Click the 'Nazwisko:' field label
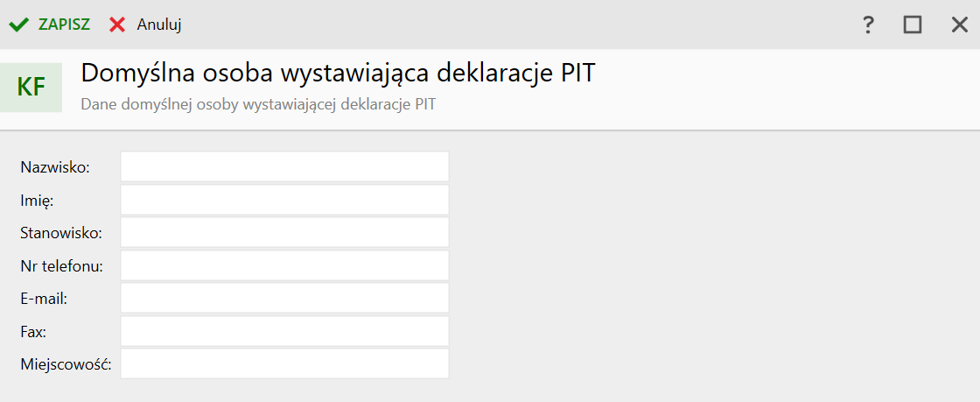This screenshot has height=402, width=980. click(56, 166)
